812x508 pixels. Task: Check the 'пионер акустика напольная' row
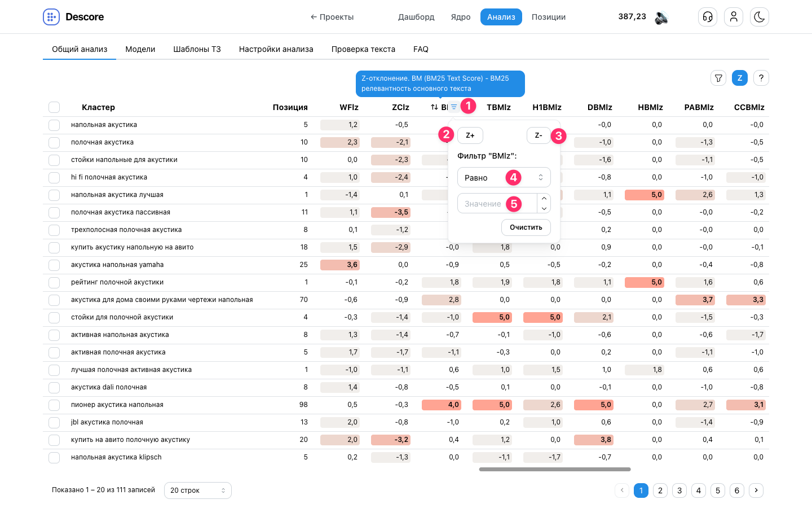point(54,405)
